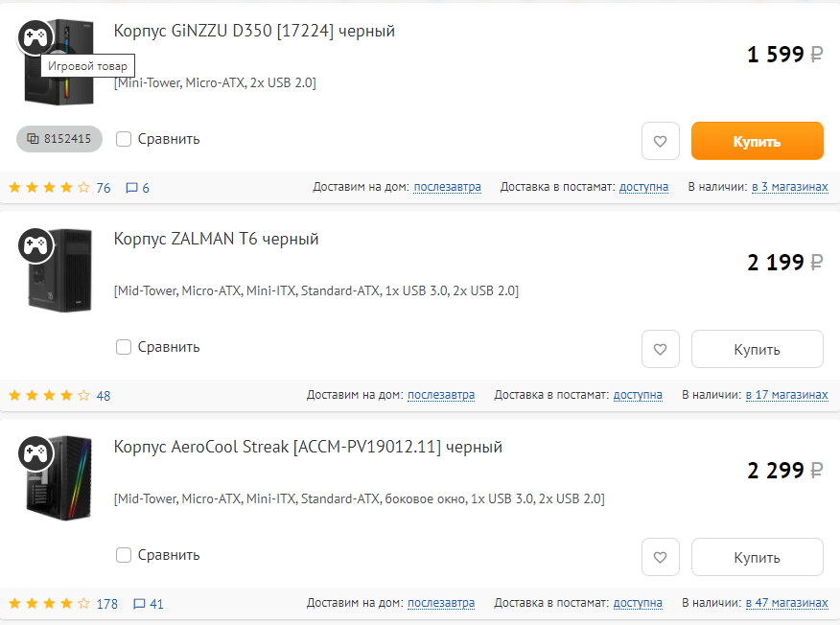Viewport: 840px width, 625px height.
Task: View availability link в 3 магазинах
Action: coord(789,187)
